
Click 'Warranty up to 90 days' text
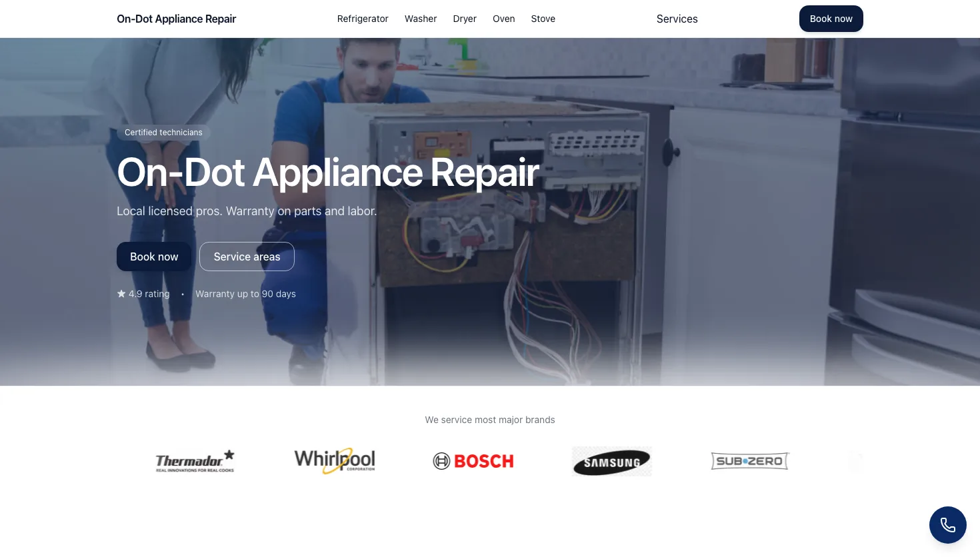click(x=245, y=294)
